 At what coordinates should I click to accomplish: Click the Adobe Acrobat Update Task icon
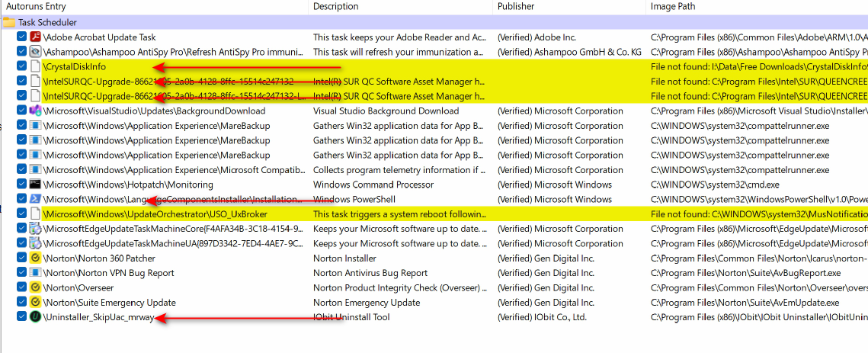point(35,37)
